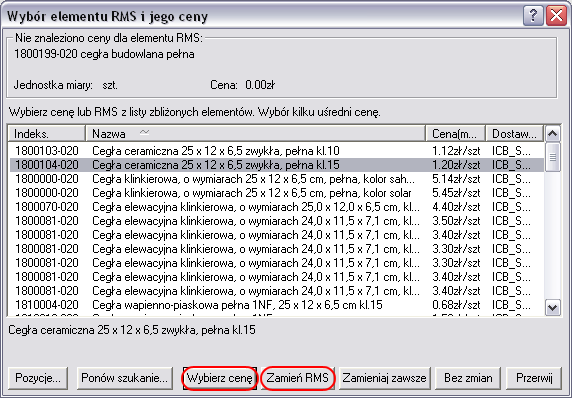
Task: Open the Pozycje... dialog button
Action: tap(38, 378)
